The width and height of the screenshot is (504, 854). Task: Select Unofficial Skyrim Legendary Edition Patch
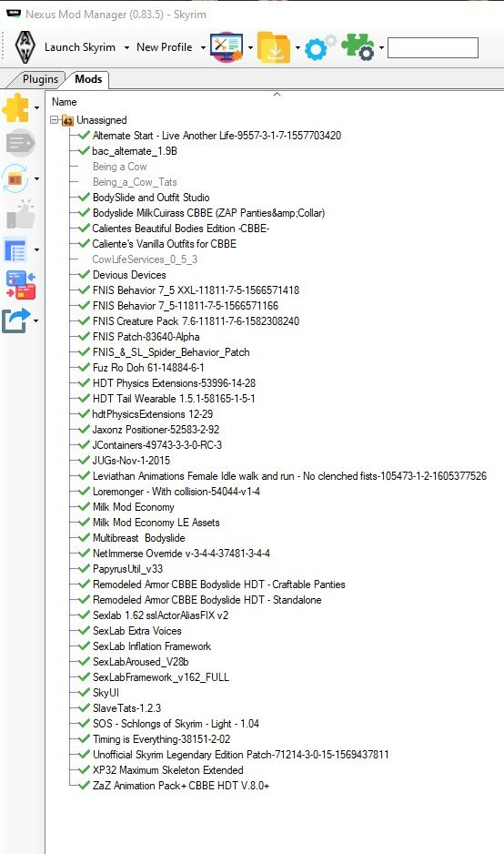pyautogui.click(x=240, y=755)
